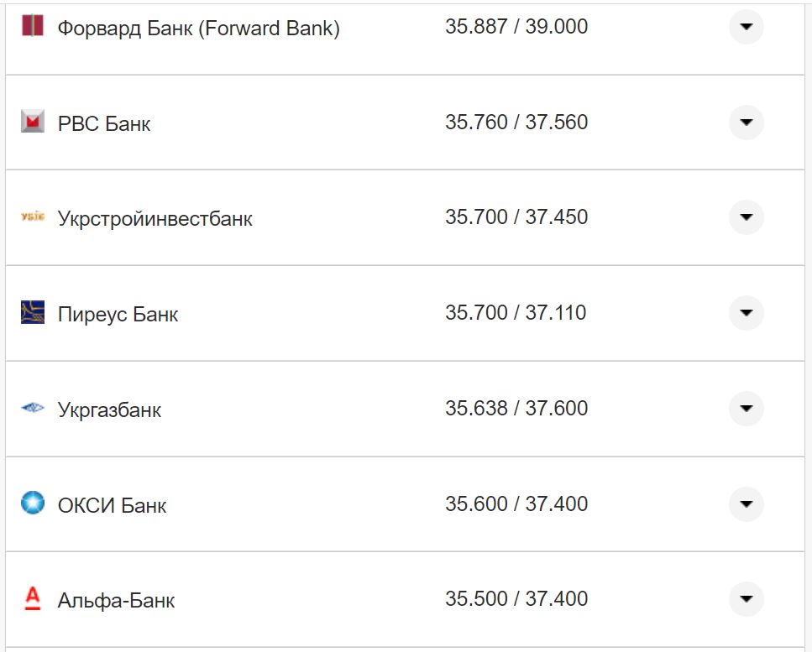Screen dimensions: 812x652
Task: Open the Форвард Банк (Forward Bank) name link
Action: (x=198, y=29)
